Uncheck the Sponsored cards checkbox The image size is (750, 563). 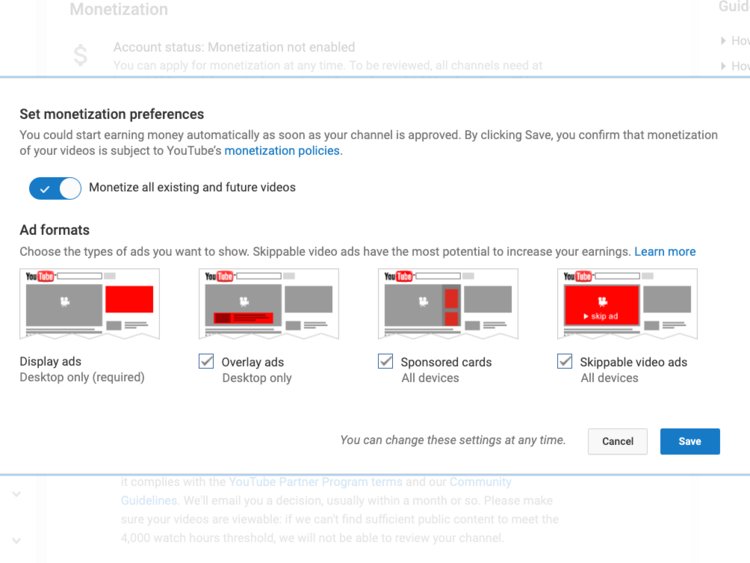pos(385,362)
